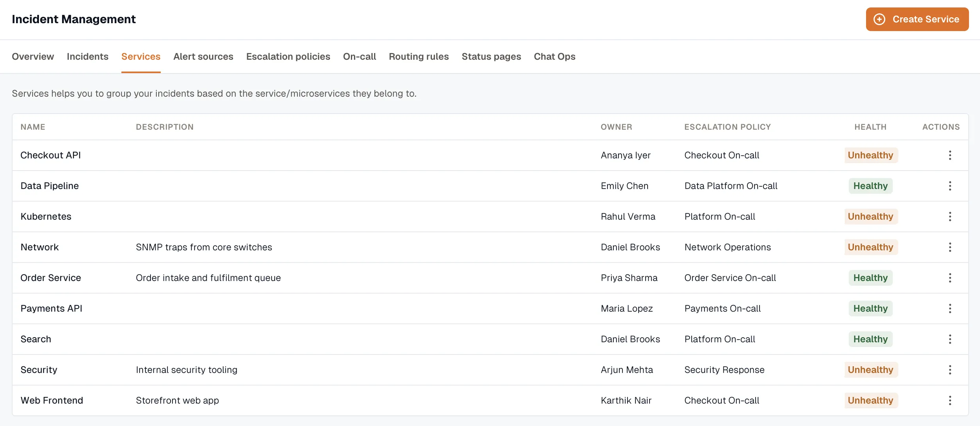Switch to the Overview tab
Screen dimensions: 980x426
pos(33,57)
